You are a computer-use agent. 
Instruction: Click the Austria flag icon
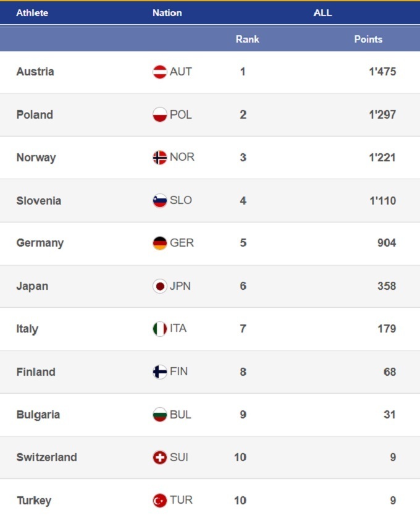click(x=159, y=72)
